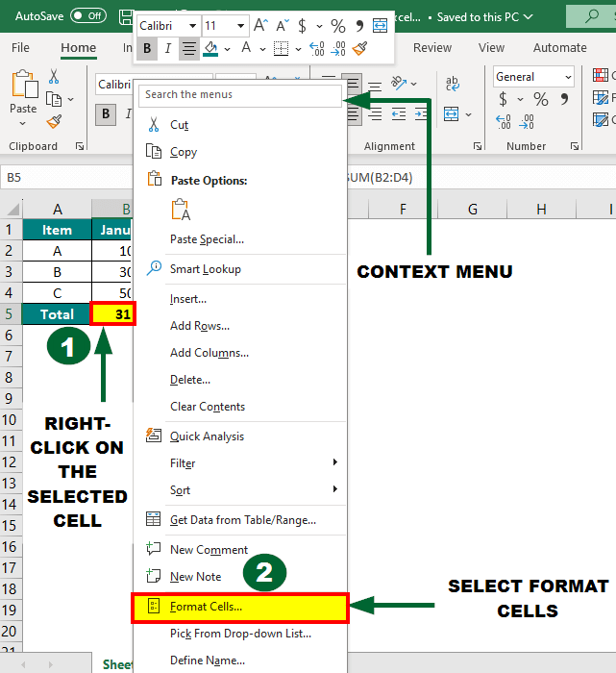Decrease decimal places in mini toolbar

tap(338, 48)
